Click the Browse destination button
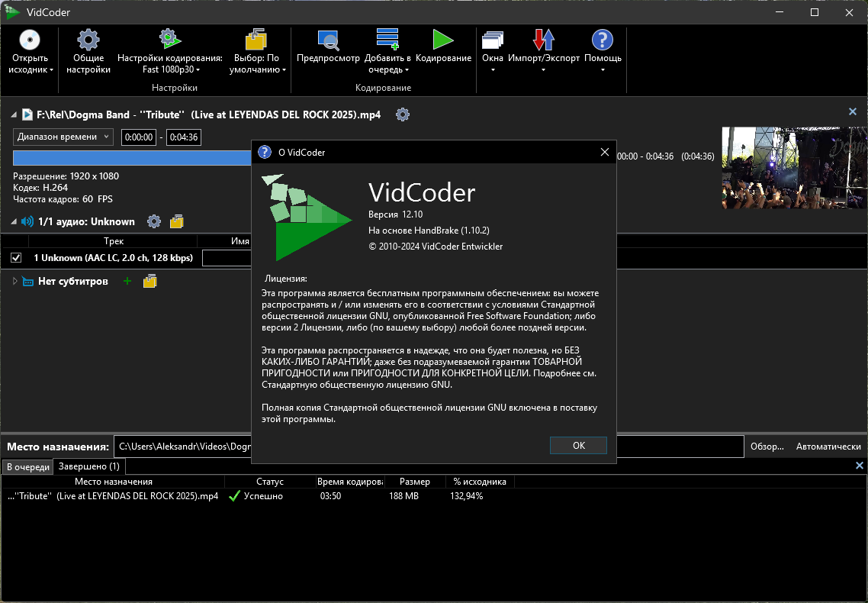Image resolution: width=868 pixels, height=603 pixels. click(767, 447)
